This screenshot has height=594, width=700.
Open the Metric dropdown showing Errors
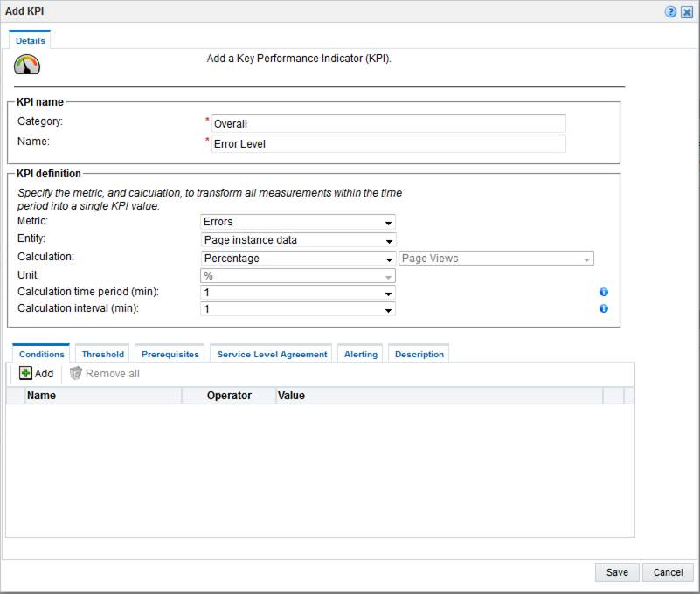click(x=298, y=222)
